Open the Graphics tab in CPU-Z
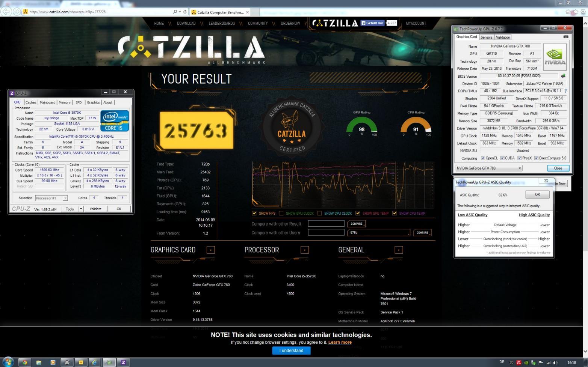Viewport: 588px width, 367px height. pos(93,102)
